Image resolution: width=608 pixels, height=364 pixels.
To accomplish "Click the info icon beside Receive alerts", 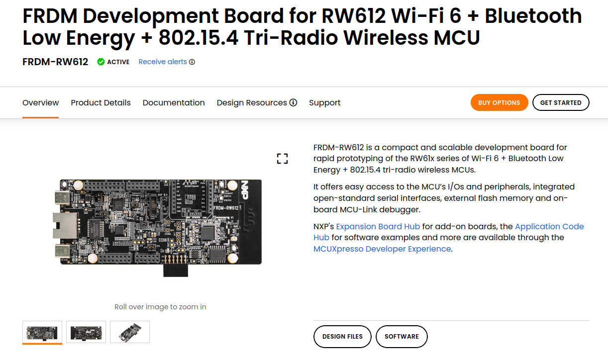I will [x=192, y=62].
